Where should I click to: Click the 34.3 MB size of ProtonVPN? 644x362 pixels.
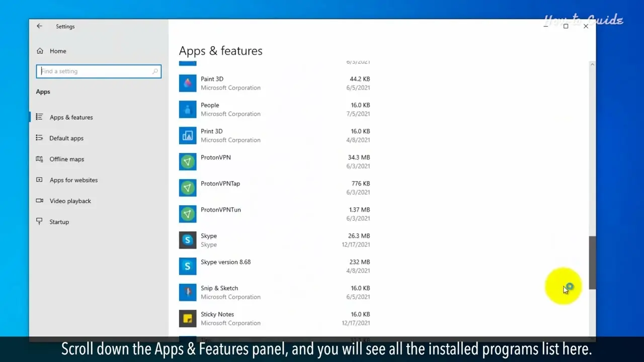coord(359,157)
